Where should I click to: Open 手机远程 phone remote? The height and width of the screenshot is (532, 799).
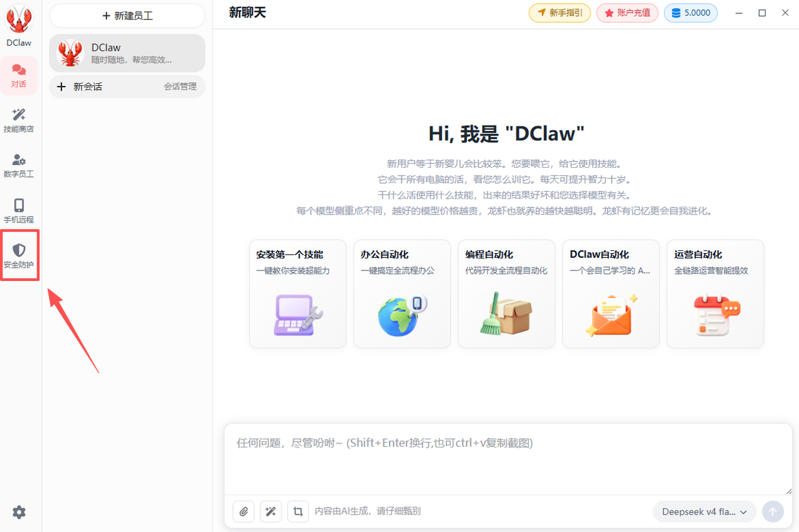pyautogui.click(x=19, y=212)
